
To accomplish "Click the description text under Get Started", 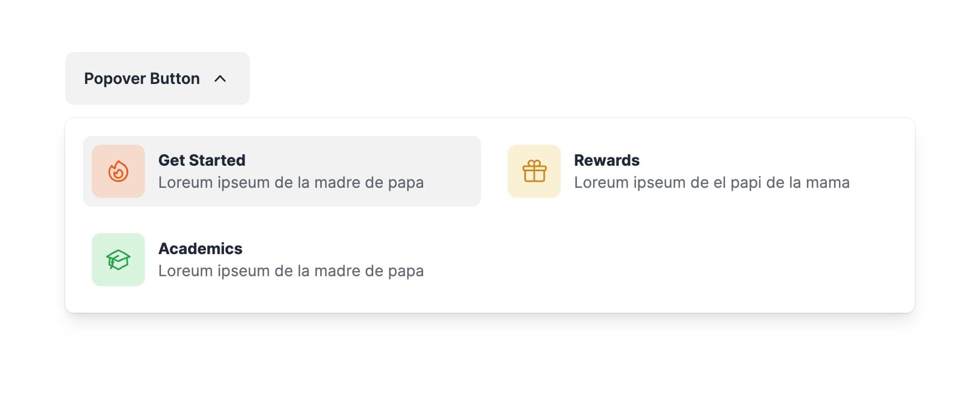I will (291, 183).
